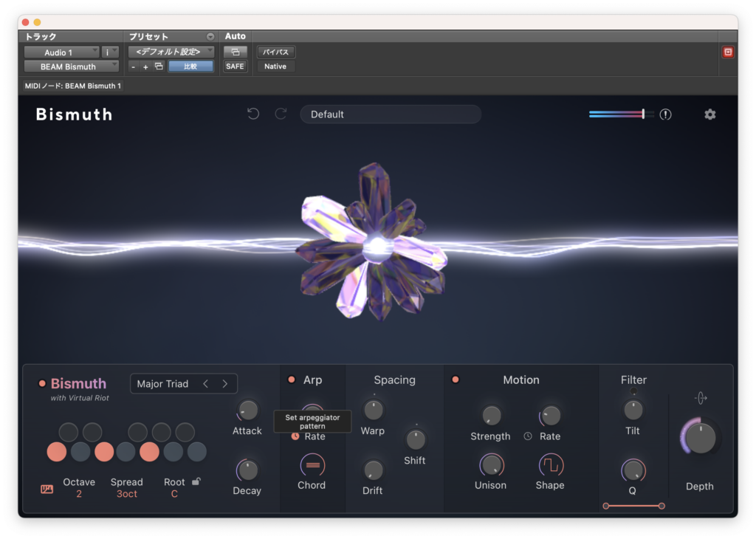This screenshot has height=539, width=756.
Task: Toggle the last lower white-key note circle
Action: point(196,452)
